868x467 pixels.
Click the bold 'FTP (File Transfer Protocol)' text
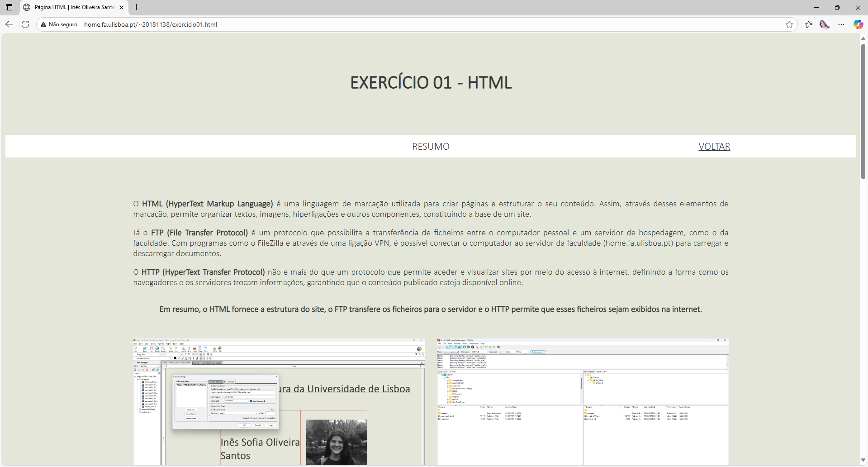point(199,233)
